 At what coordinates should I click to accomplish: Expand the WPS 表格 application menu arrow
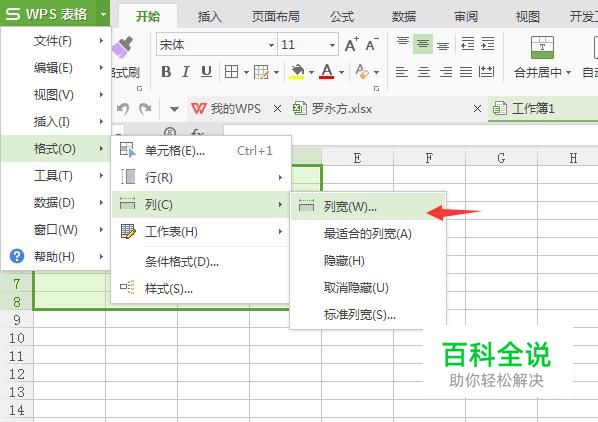[103, 14]
